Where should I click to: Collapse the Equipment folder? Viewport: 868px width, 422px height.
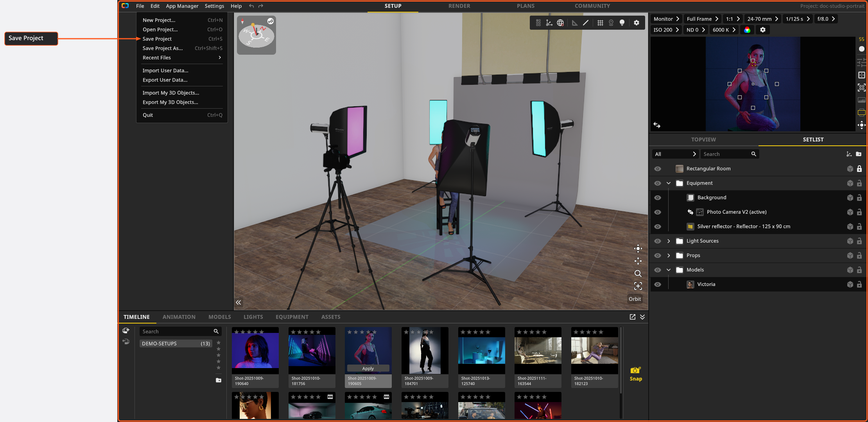(x=669, y=183)
